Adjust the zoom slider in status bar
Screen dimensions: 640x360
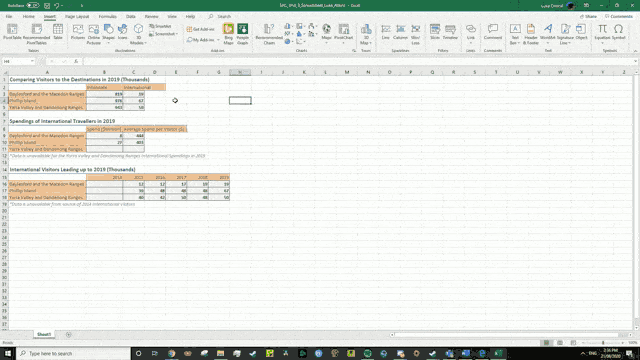coord(603,343)
